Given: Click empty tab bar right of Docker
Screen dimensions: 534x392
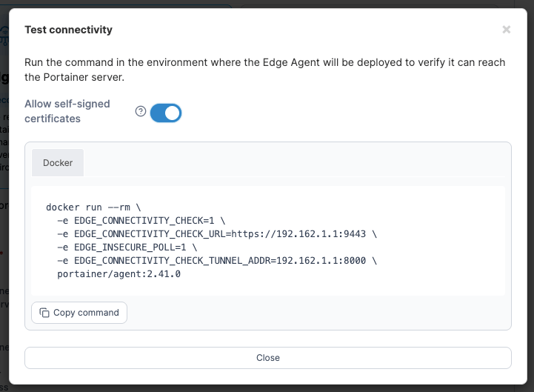Looking at the screenshot, I should [295, 162].
